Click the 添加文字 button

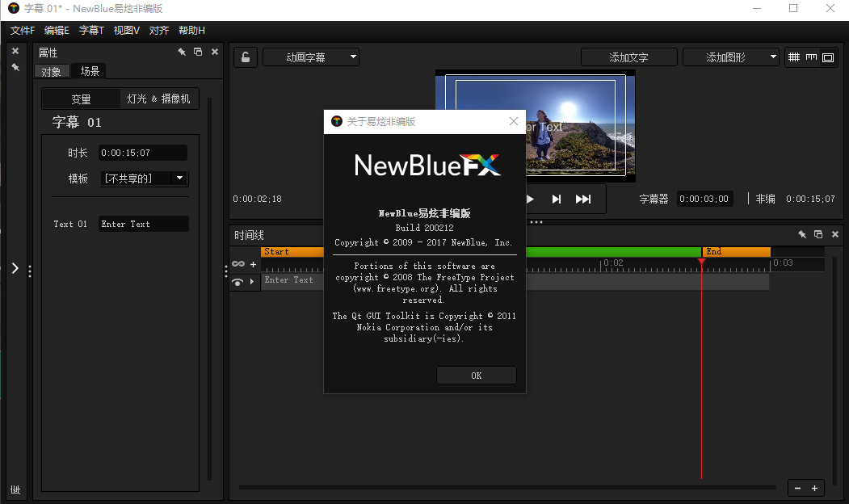628,57
